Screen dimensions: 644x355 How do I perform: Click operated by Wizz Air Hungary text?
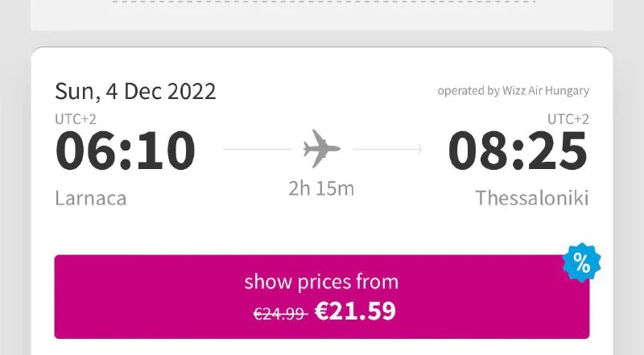coord(513,91)
